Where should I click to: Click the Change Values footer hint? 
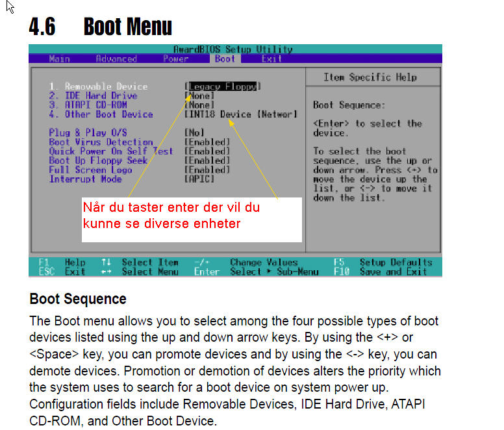pyautogui.click(x=246, y=262)
